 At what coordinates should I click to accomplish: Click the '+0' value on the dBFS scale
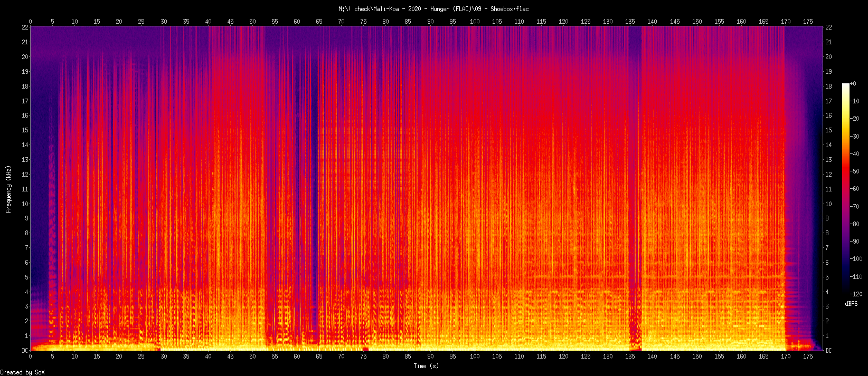(x=853, y=84)
